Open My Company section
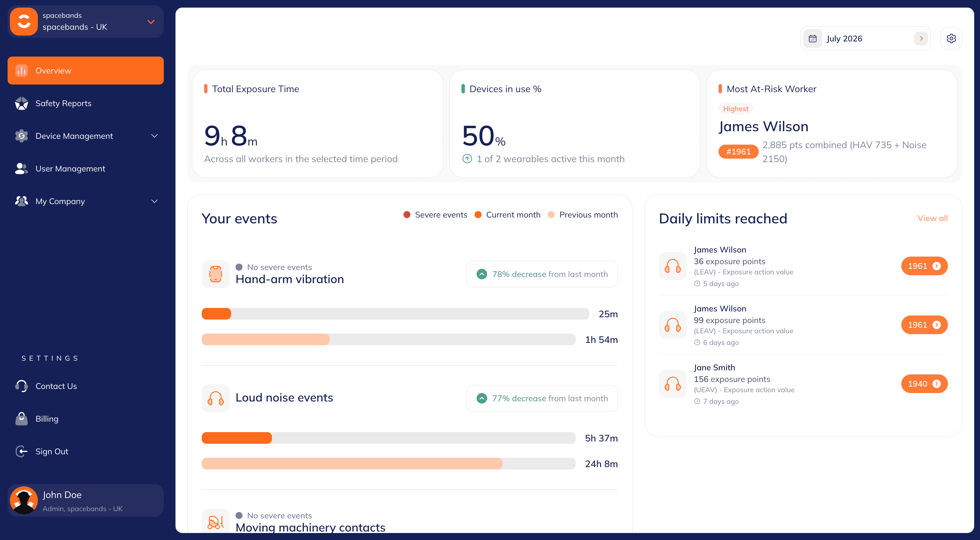 point(86,201)
